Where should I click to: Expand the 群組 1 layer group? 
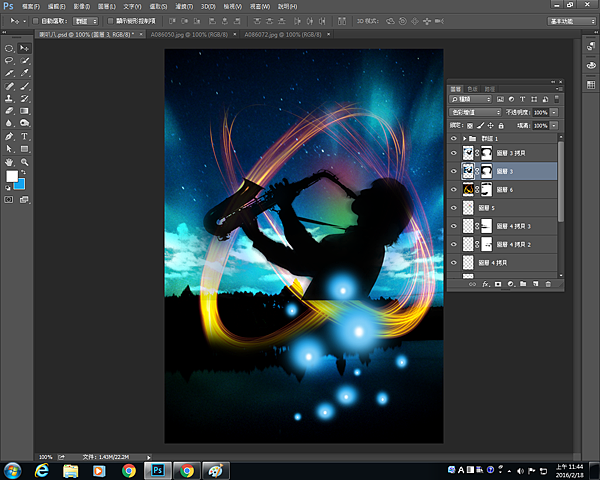click(464, 138)
